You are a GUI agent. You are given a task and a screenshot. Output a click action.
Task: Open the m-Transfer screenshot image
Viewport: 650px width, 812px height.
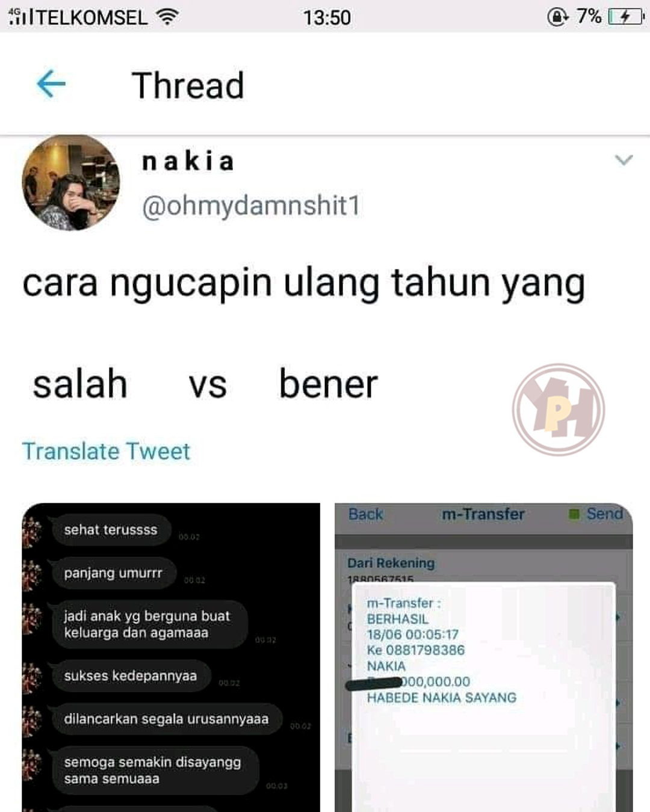tap(484, 657)
